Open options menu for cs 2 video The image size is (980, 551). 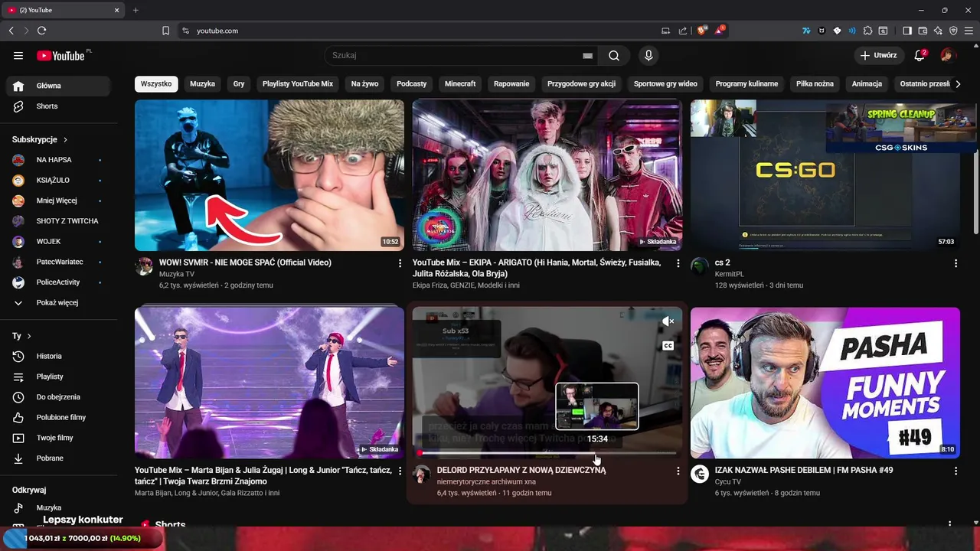pos(955,263)
